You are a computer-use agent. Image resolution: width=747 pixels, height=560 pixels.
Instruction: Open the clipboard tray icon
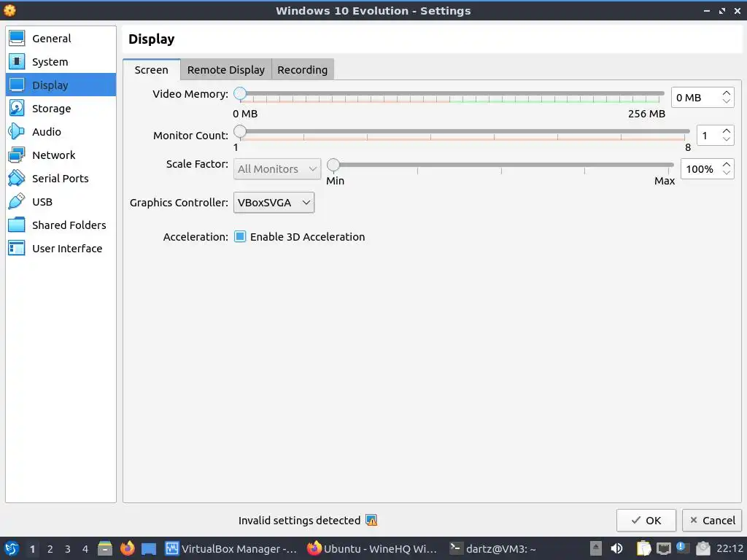(x=643, y=548)
